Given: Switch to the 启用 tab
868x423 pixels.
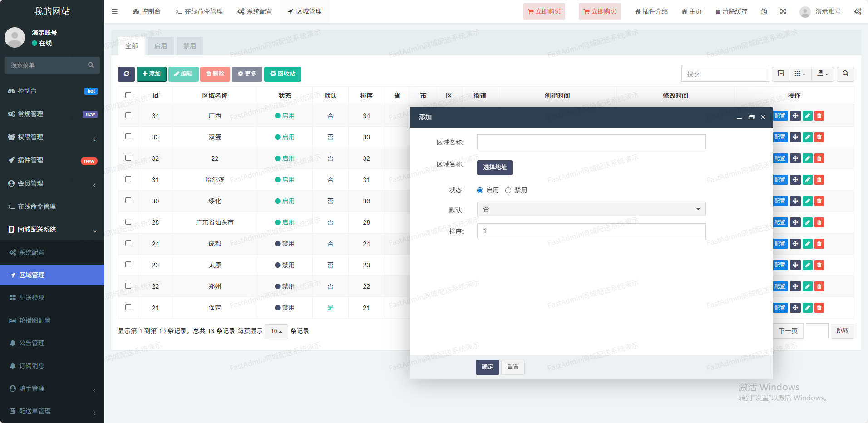Looking at the screenshot, I should (x=160, y=46).
